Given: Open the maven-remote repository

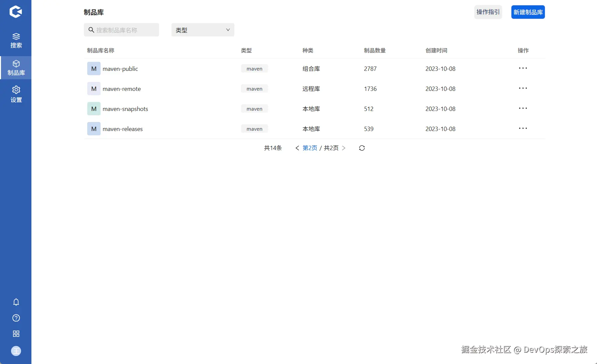Looking at the screenshot, I should 122,89.
